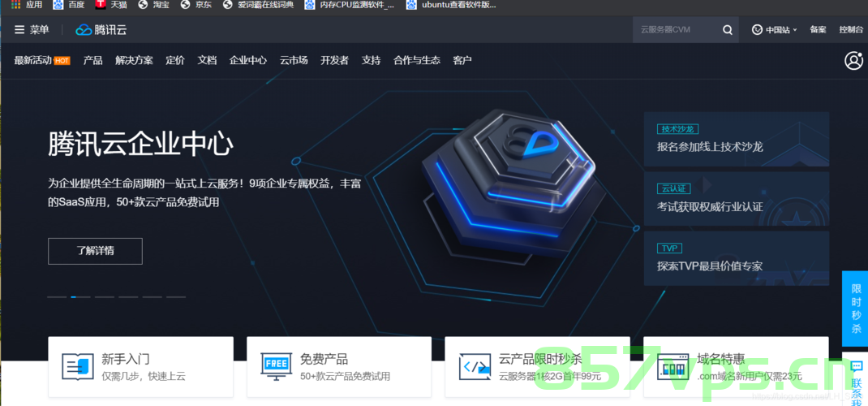Click the 了解详情 button

(95, 251)
